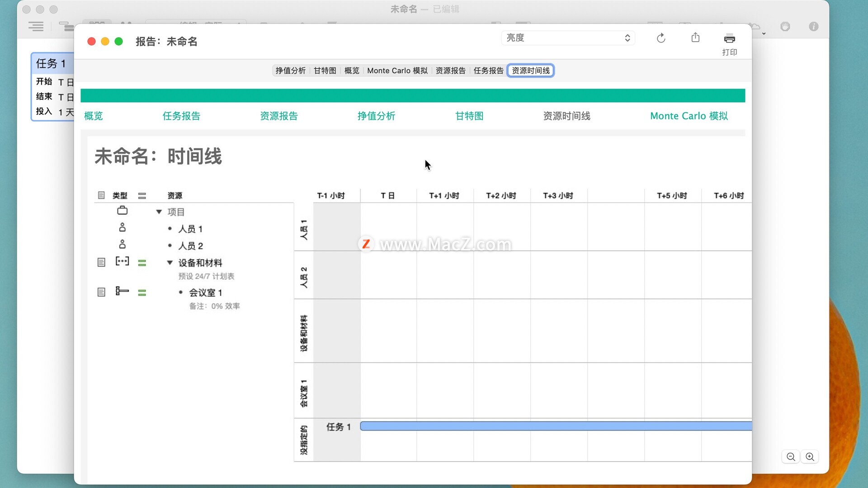868x488 pixels.
Task: Open the 任务报告 link in report navigation
Action: [181, 116]
